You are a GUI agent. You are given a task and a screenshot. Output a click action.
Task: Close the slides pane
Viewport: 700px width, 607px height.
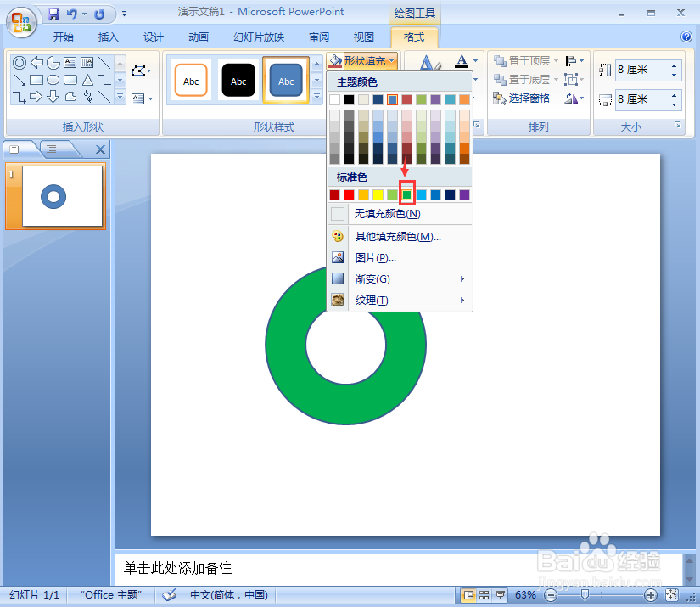tap(101, 149)
